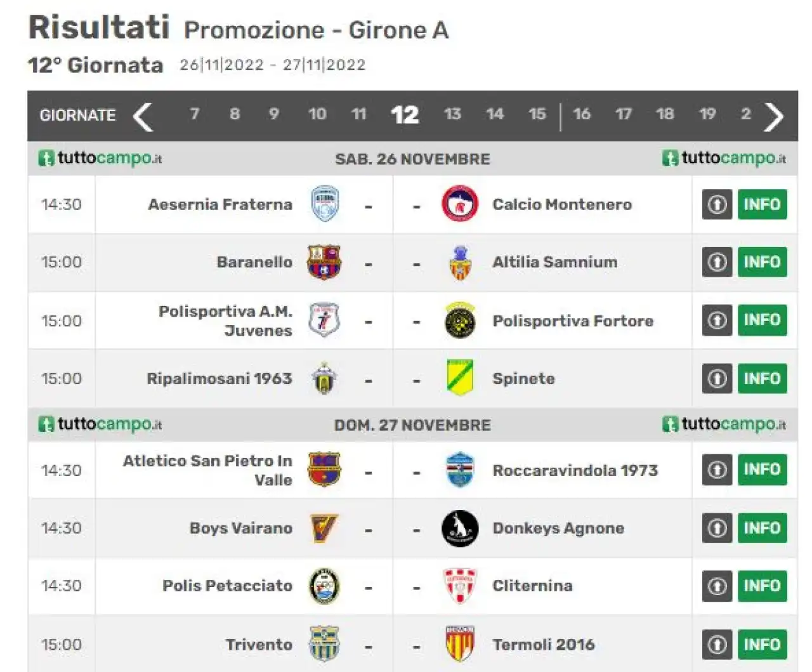This screenshot has height=672, width=812.
Task: Open the Roccaravindola 1973 team link
Action: click(x=575, y=470)
